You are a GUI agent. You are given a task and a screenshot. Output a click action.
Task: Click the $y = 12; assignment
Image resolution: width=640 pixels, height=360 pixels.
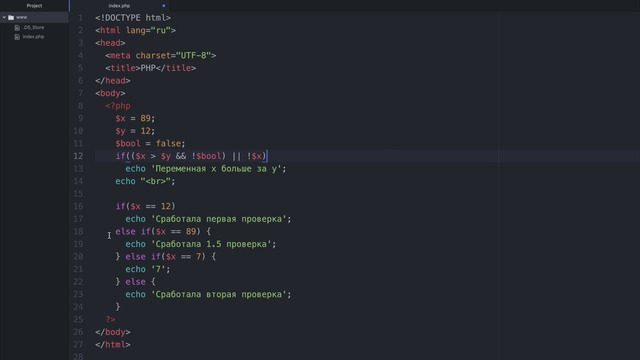[x=135, y=131]
